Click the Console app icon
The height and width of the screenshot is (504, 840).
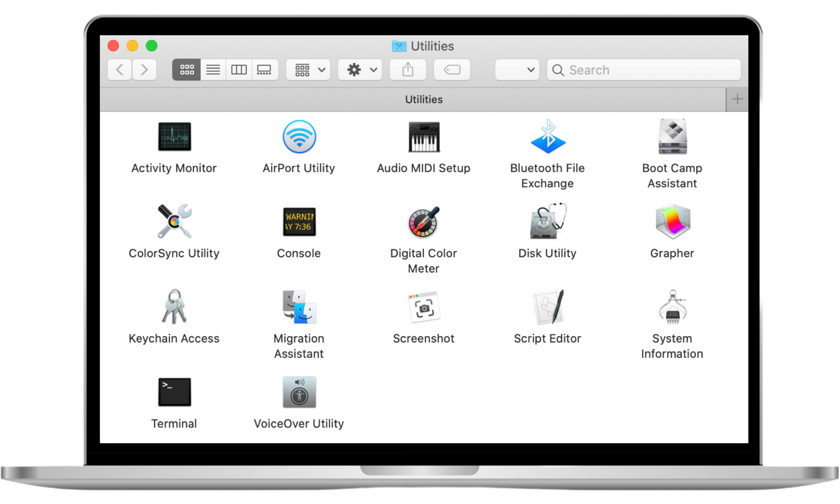pyautogui.click(x=299, y=221)
